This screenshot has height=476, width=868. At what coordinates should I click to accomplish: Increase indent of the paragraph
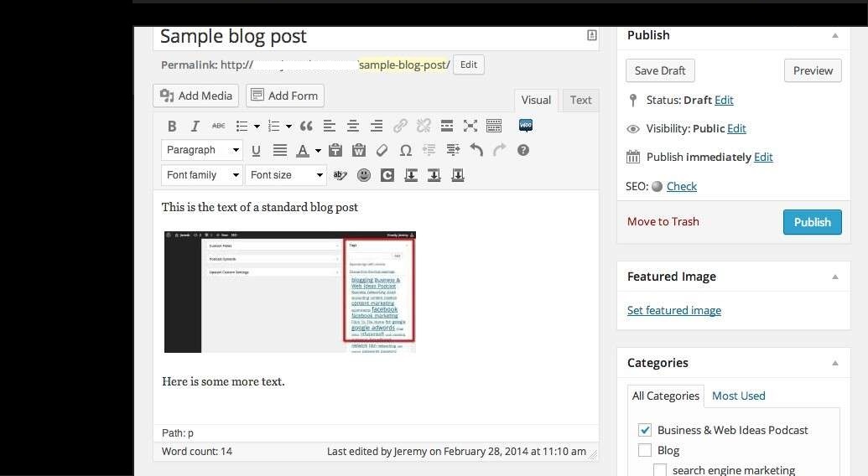[453, 150]
